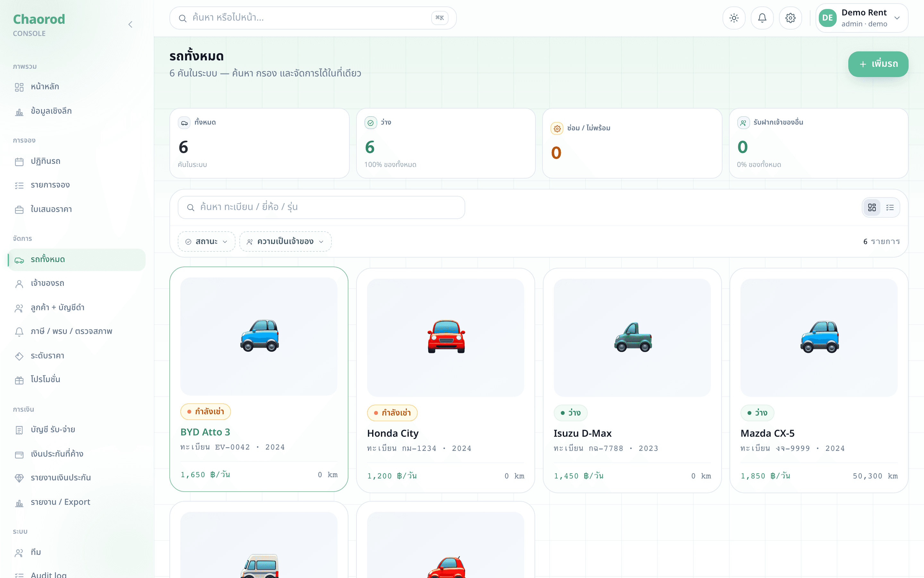Select รถทั้งหมด in the sidebar

pos(76,259)
